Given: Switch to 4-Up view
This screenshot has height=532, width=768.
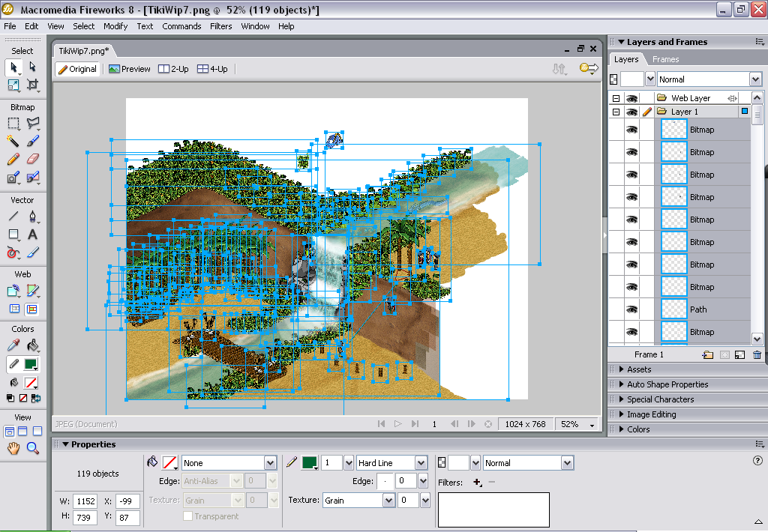Looking at the screenshot, I should (x=212, y=69).
